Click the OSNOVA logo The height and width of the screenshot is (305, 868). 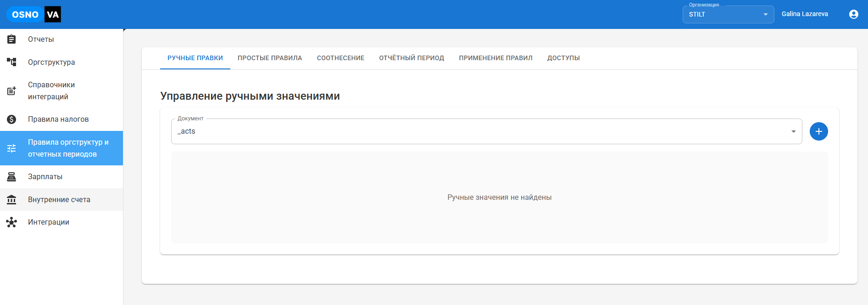(33, 15)
